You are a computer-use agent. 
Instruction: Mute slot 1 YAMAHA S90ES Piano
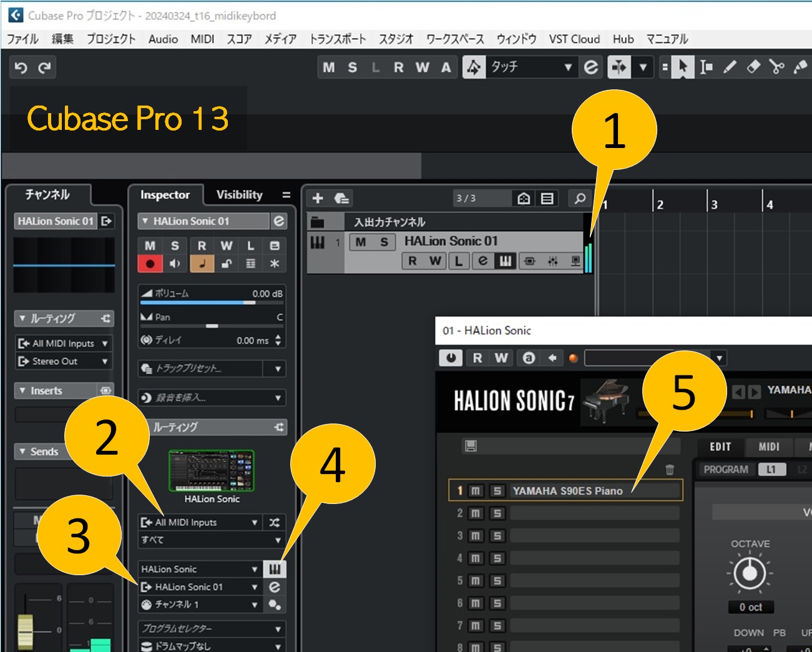(476, 491)
